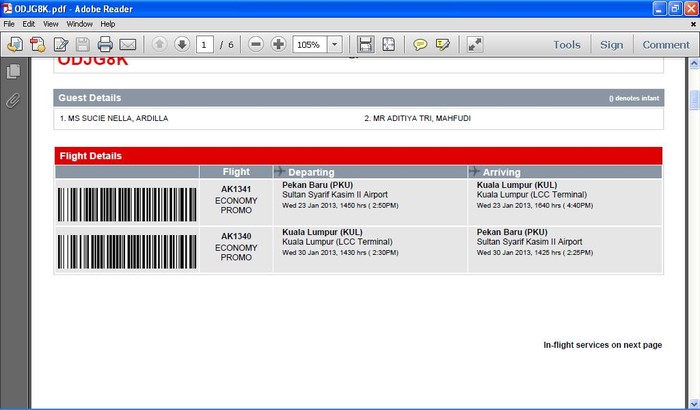The image size is (700, 410).
Task: Open the File menu
Action: (9, 24)
